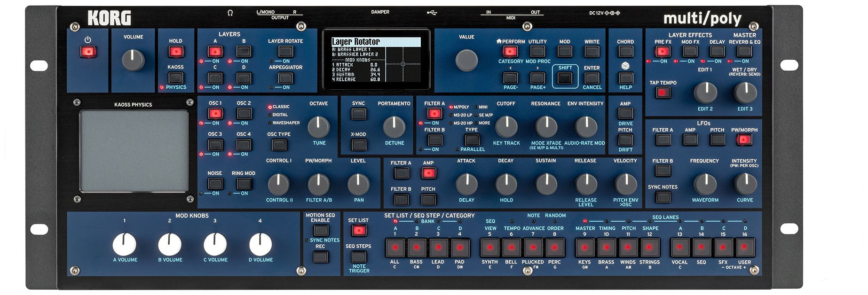Select step button 16 USER

click(x=745, y=247)
